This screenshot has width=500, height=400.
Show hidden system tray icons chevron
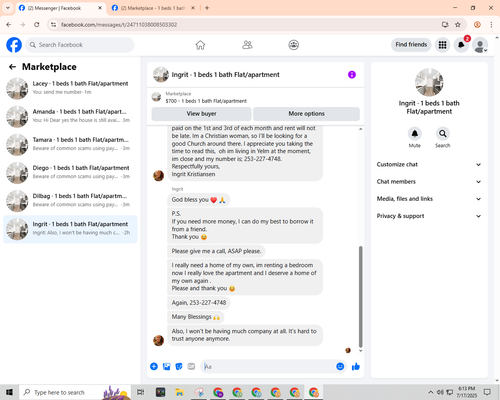[430, 392]
